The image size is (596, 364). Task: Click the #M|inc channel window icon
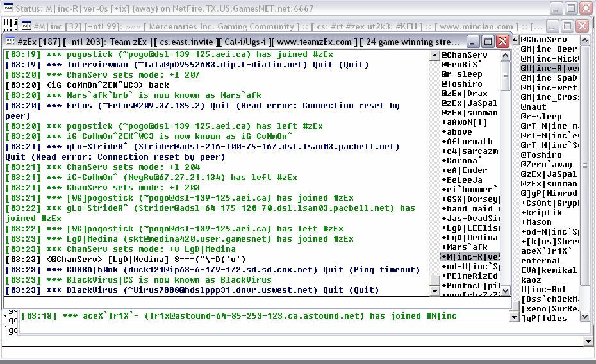pyautogui.click(x=26, y=26)
